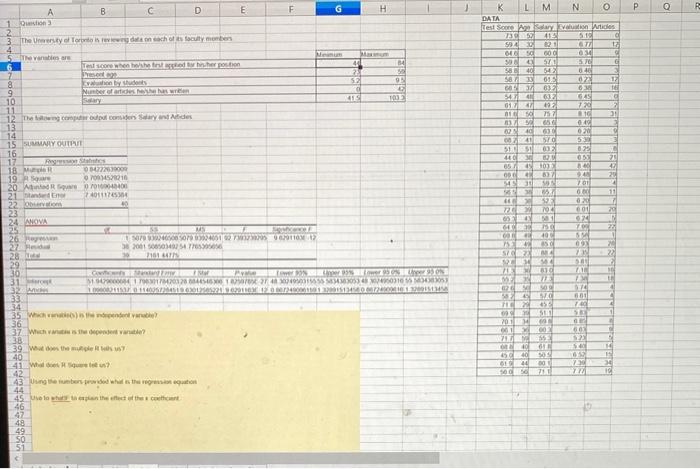The image size is (700, 469).
Task: Select the highlighted column G header
Action: pos(338,8)
